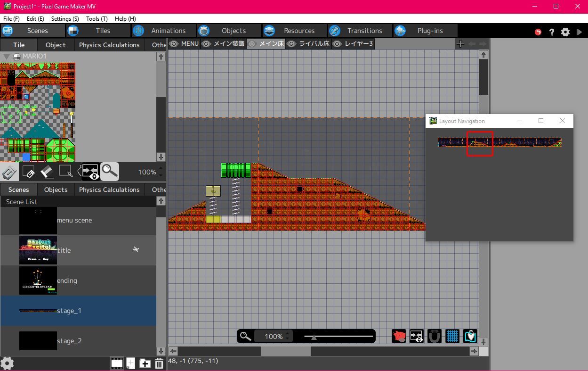The image size is (588, 371).
Task: Enable the magnet snap icon below the canvas
Action: 434,336
